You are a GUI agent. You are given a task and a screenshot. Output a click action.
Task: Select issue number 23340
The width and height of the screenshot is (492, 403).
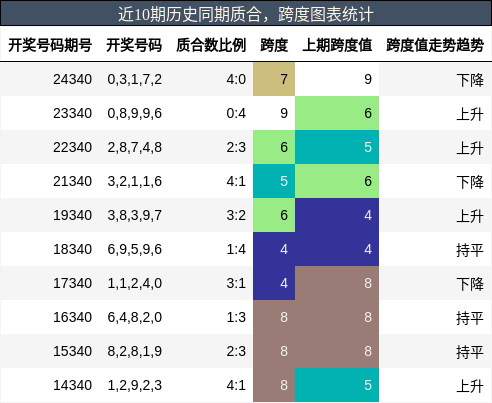(x=73, y=113)
